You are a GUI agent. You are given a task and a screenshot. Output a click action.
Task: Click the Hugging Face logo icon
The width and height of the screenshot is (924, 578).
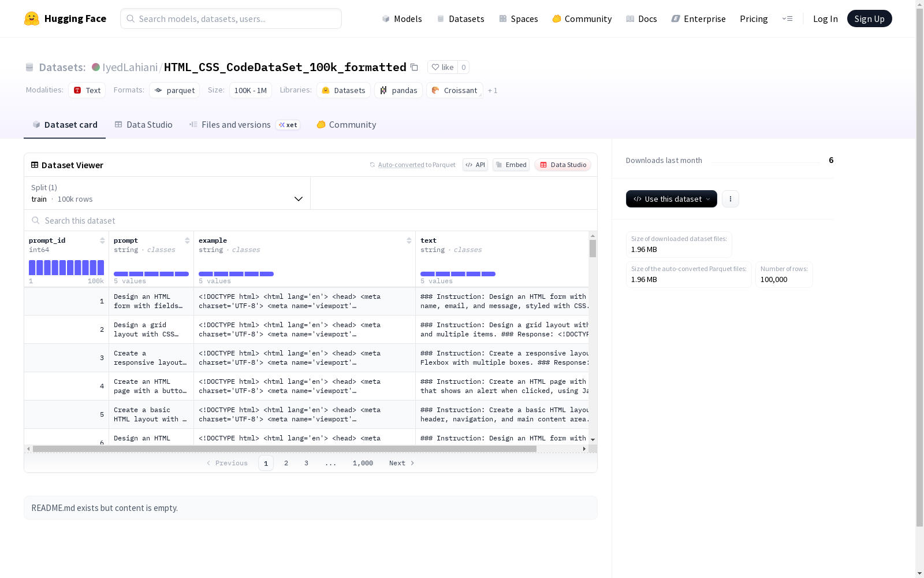point(32,18)
